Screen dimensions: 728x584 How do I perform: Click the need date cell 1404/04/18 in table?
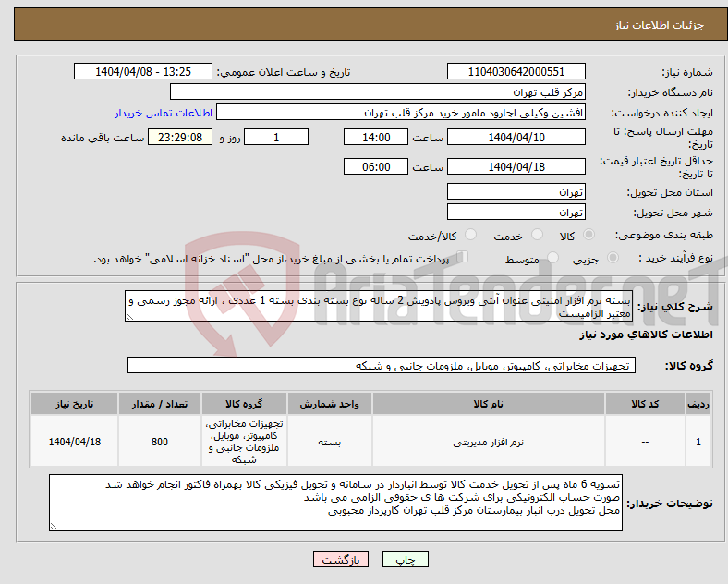(74, 442)
